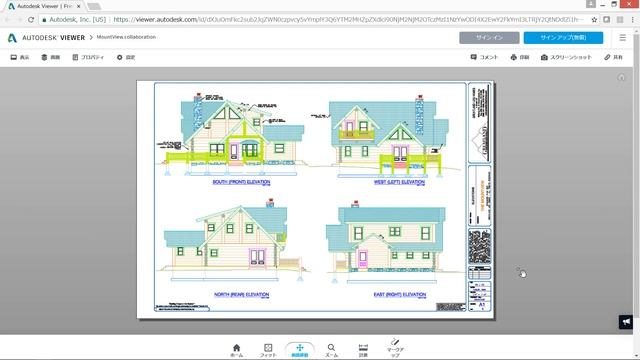Image resolution: width=640 pixels, height=360 pixels.
Task: Open the Properties panel
Action: 88,57
